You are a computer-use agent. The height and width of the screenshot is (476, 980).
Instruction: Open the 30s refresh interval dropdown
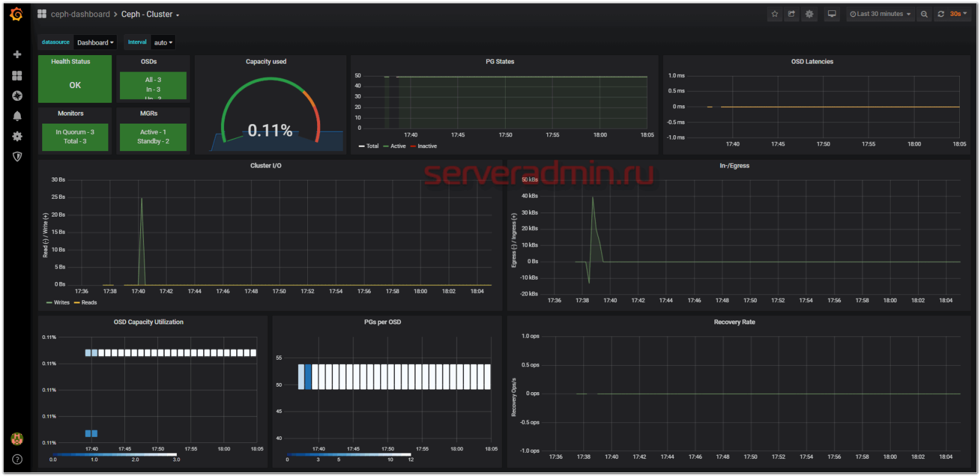(958, 14)
